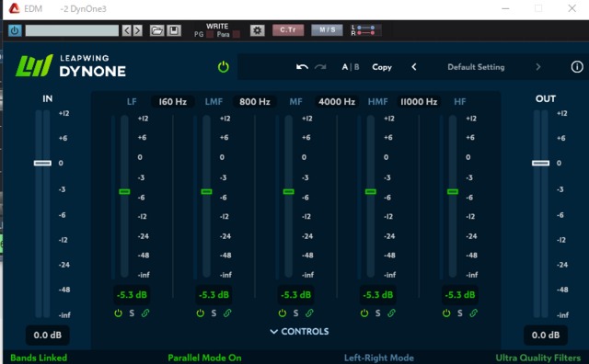Select the LMF band label
Image resolution: width=589 pixels, height=364 pixels.
[x=214, y=102]
